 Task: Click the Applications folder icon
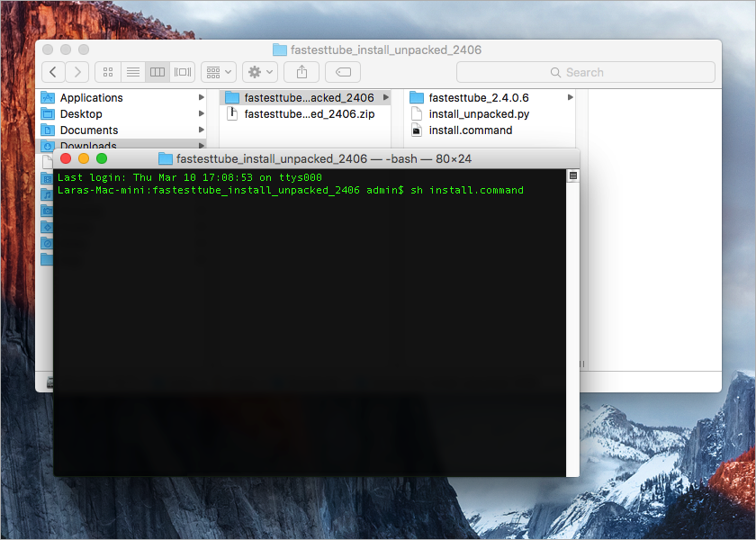48,97
